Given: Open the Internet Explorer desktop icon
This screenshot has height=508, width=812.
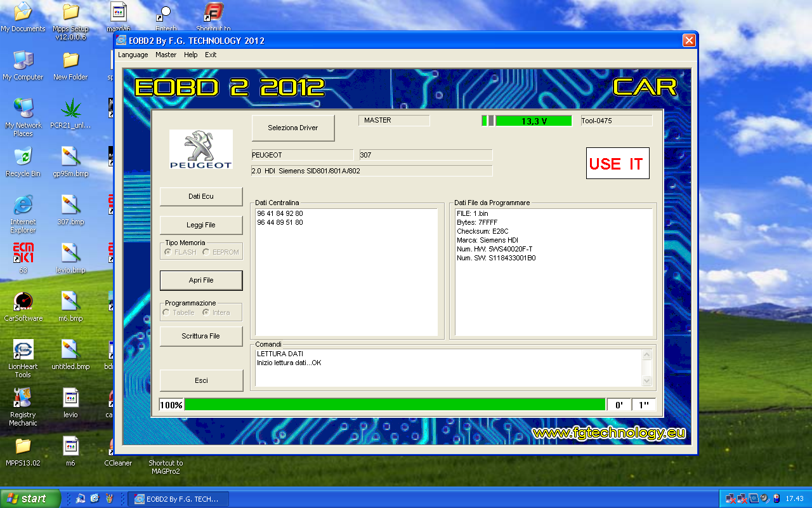Looking at the screenshot, I should point(23,204).
